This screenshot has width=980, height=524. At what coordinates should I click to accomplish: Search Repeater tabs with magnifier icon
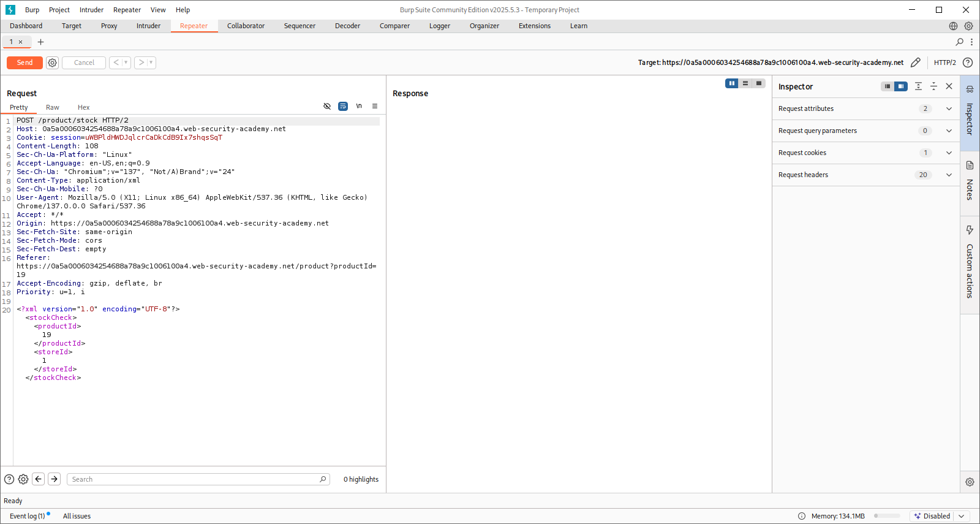[x=959, y=42]
